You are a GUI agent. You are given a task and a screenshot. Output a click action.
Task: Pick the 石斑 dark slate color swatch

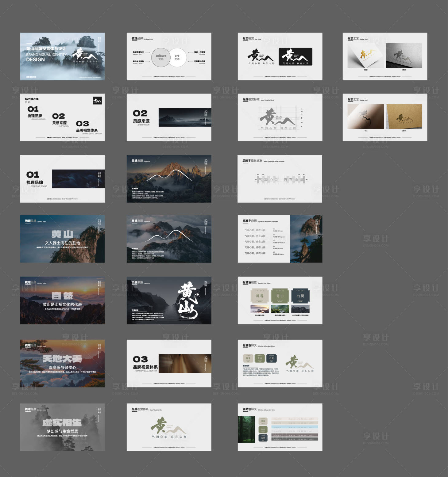[x=300, y=296]
